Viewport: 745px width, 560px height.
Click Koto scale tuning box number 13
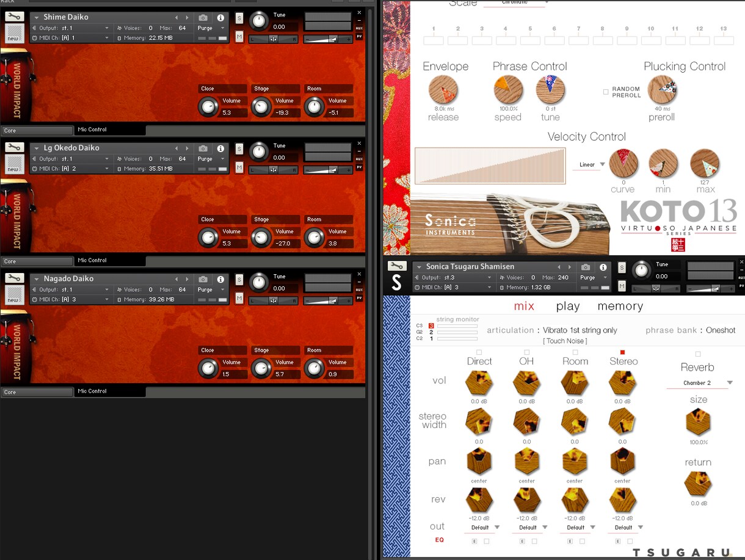724,40
